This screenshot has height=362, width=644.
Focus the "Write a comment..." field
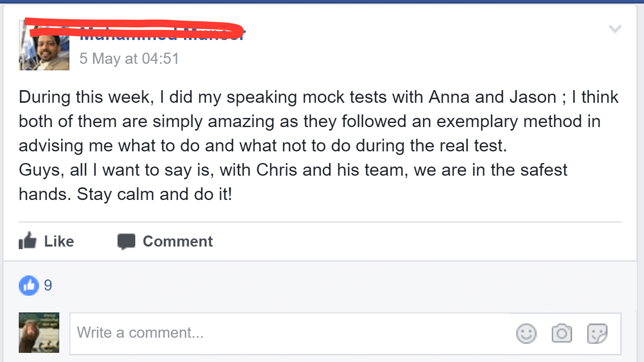pyautogui.click(x=289, y=333)
